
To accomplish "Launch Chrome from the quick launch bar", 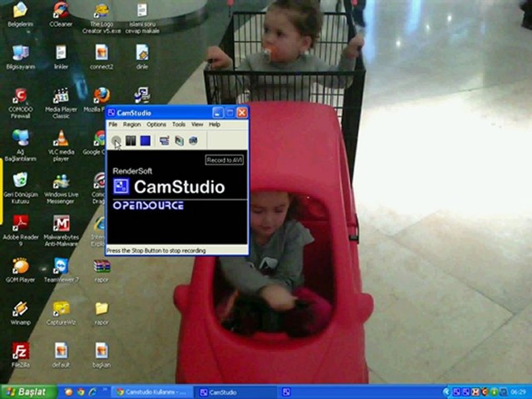I will click(80, 392).
